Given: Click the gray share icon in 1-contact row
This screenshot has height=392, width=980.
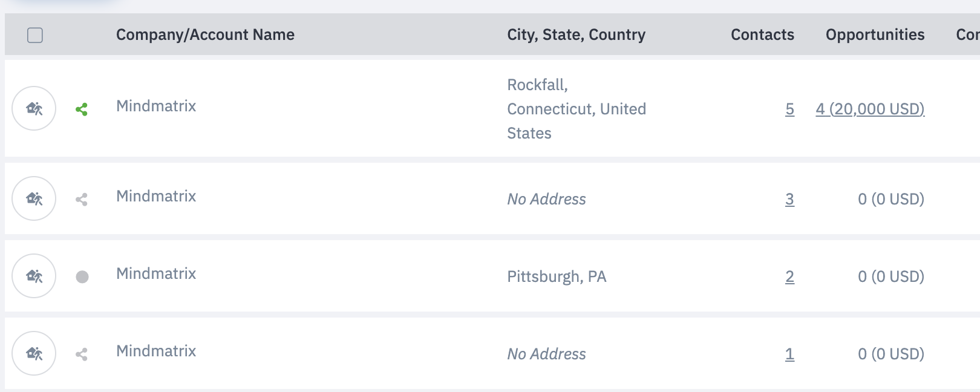Looking at the screenshot, I should (82, 354).
